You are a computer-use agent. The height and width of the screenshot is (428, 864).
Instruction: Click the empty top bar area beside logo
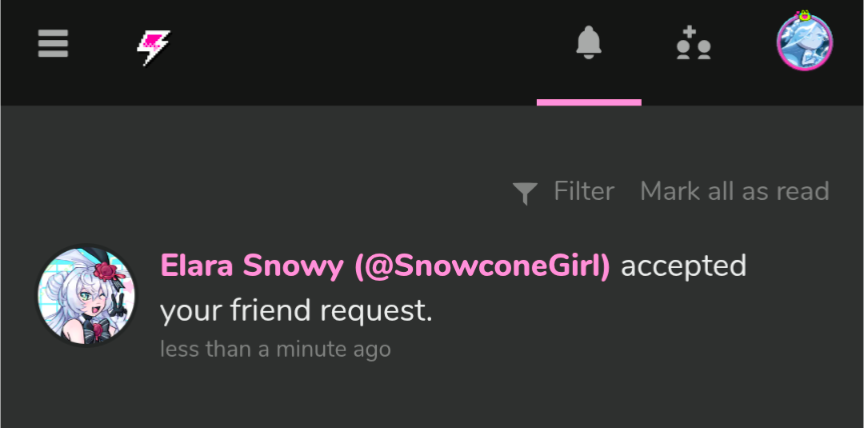click(x=360, y=45)
